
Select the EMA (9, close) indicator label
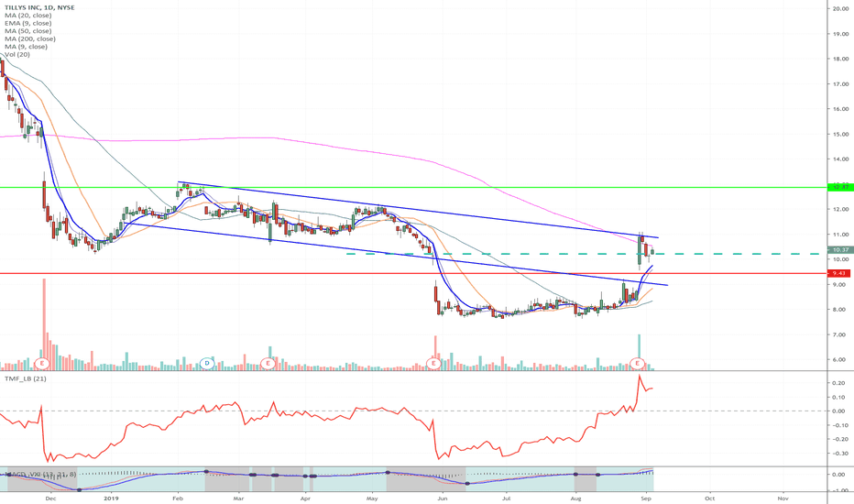click(27, 23)
